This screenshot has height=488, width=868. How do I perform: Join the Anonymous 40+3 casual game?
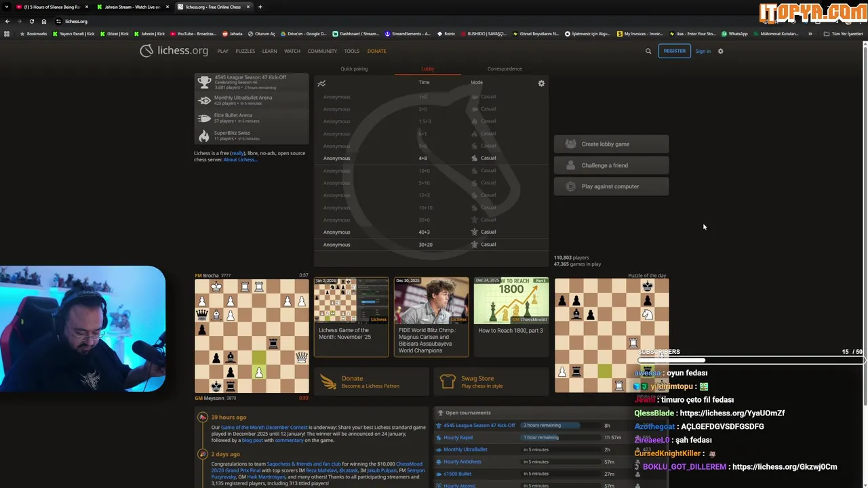click(x=431, y=232)
